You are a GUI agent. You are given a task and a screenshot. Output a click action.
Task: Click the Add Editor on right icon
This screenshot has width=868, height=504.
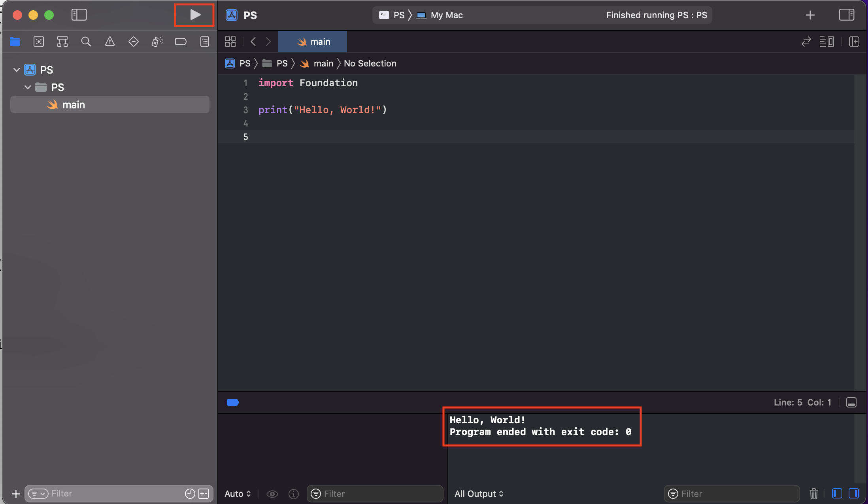[854, 42]
